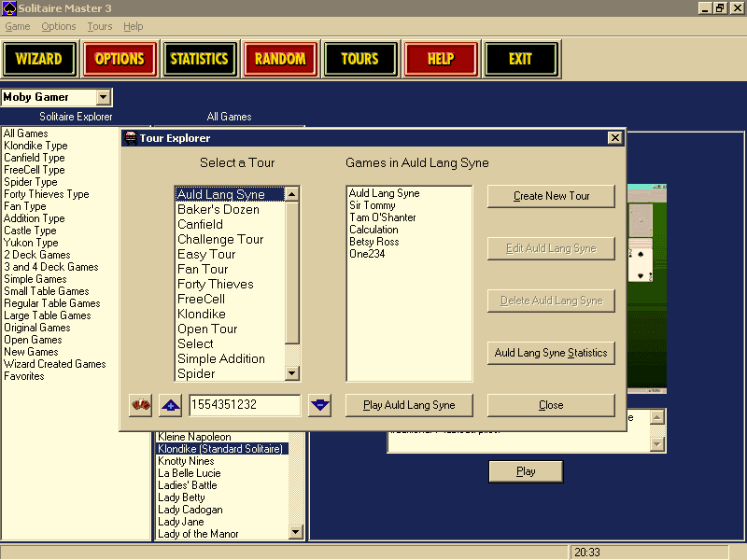Screen dimensions: 747x560
Task: Click Create New Tour button
Action: point(551,196)
